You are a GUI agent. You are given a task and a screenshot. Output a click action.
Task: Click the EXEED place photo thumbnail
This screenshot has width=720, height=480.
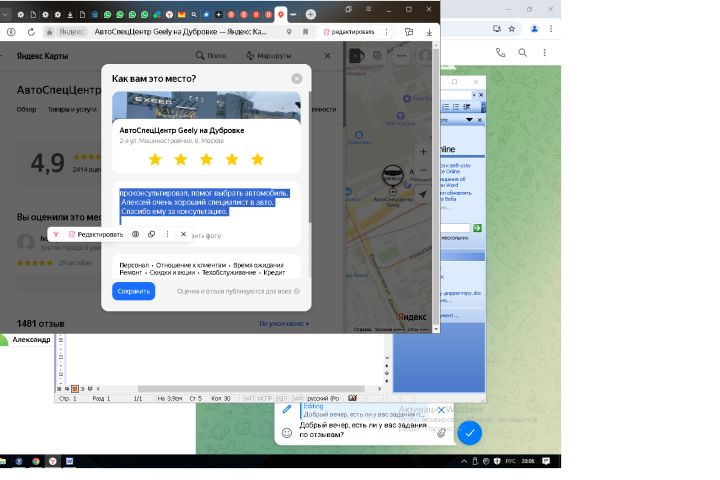click(x=206, y=106)
